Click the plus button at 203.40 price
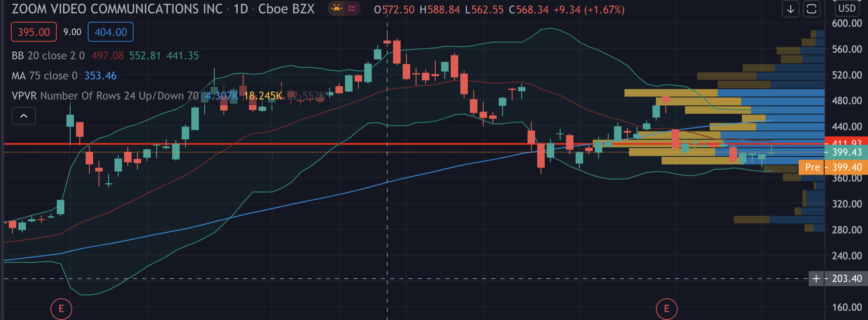The height and width of the screenshot is (320, 868). click(816, 278)
